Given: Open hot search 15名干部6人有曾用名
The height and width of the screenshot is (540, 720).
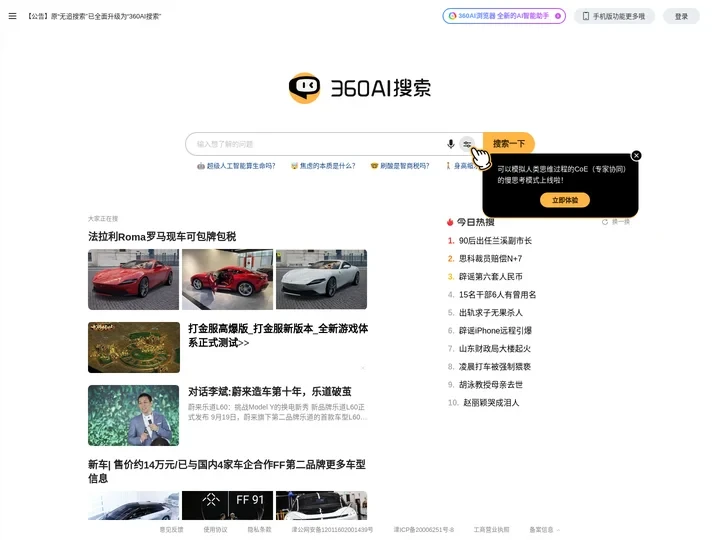Looking at the screenshot, I should click(497, 294).
